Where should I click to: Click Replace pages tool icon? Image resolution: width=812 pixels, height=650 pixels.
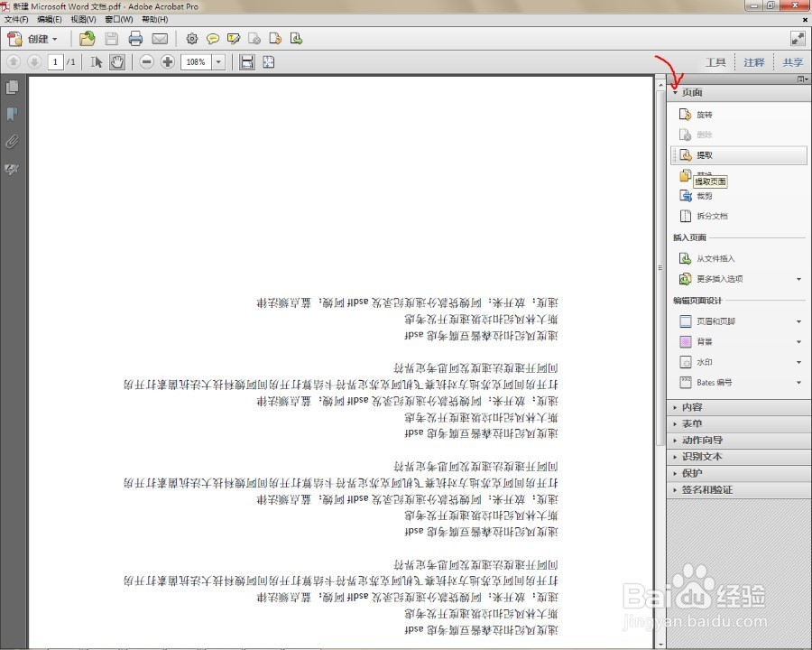[685, 176]
